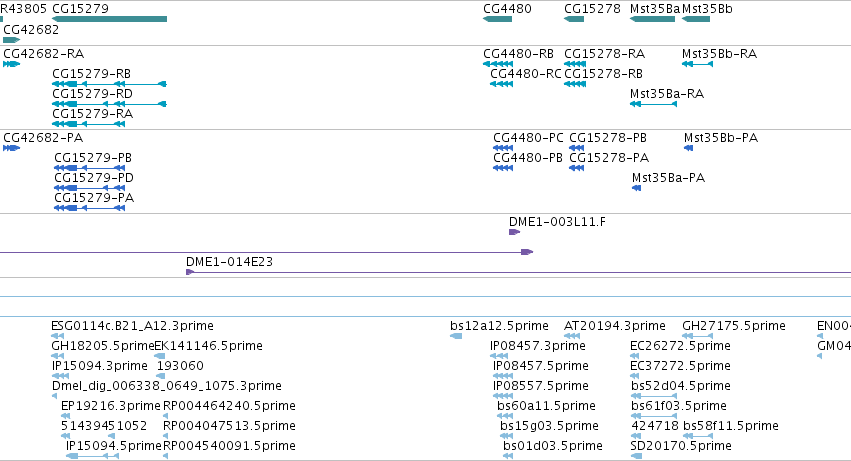Click the Mst35Bb gene arrow
851x461 pixels.
(x=696, y=19)
